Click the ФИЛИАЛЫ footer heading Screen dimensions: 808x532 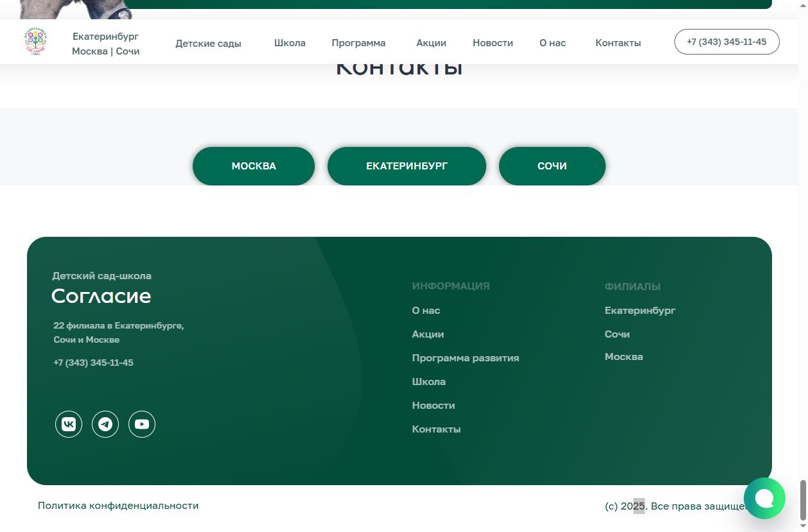pos(633,287)
